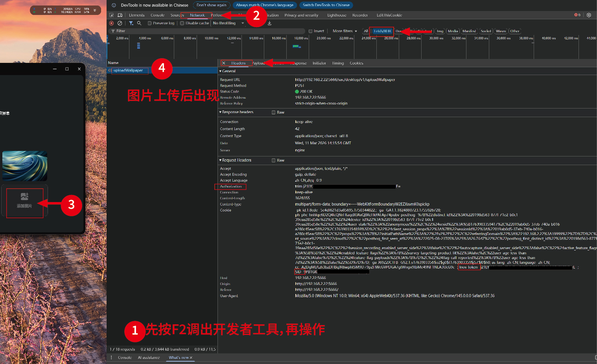Open the More filters dropdown
597x364 pixels.
[x=344, y=31]
